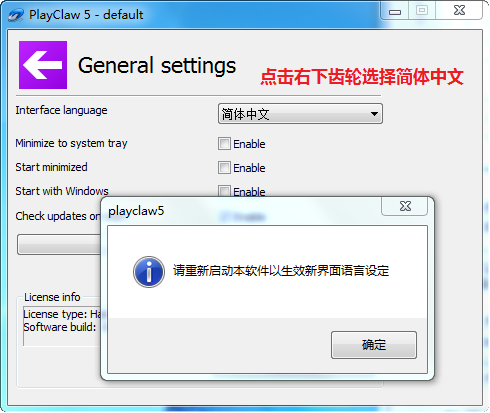Enable Minimize to system tray checkbox
The height and width of the screenshot is (413, 490).
click(x=224, y=144)
